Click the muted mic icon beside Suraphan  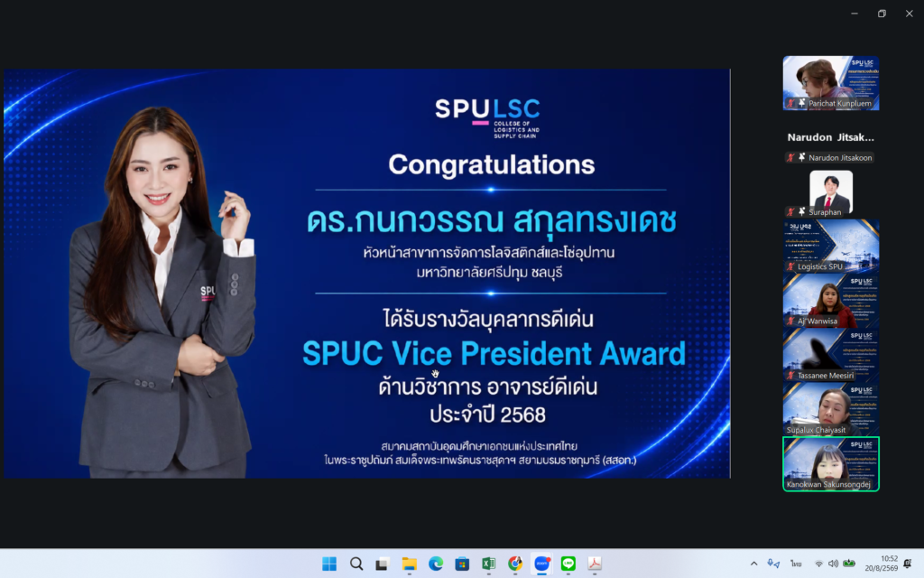[x=790, y=211]
